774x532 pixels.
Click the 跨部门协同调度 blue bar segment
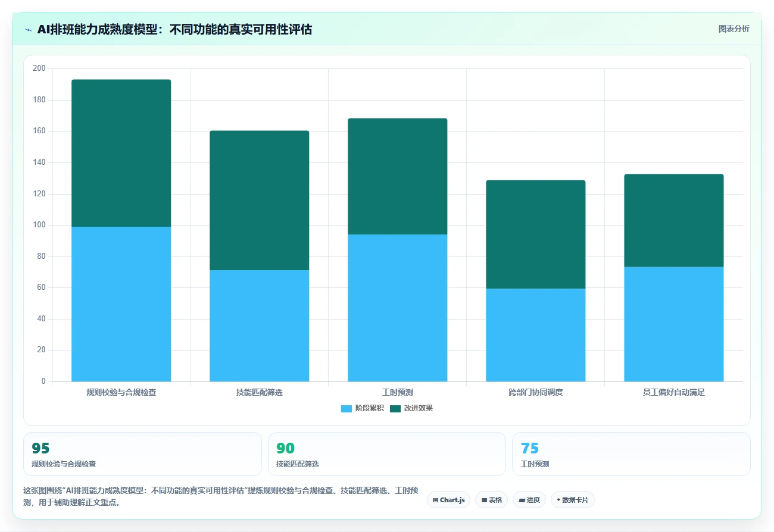[x=535, y=335]
